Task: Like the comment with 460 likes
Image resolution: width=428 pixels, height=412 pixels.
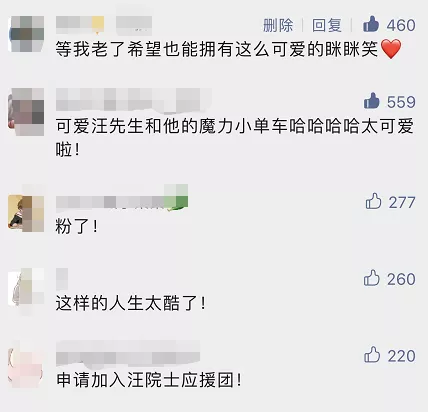Action: (371, 24)
